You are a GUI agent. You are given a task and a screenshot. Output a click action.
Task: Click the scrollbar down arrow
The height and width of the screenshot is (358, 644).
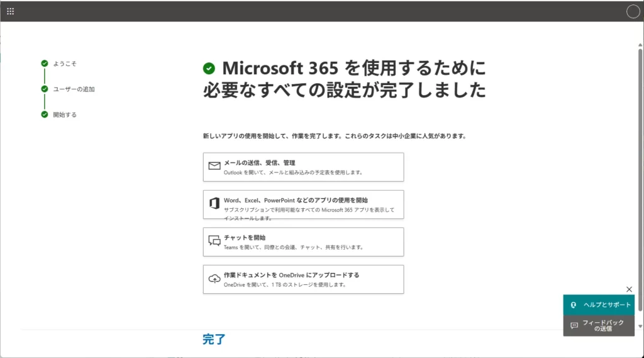pyautogui.click(x=640, y=327)
